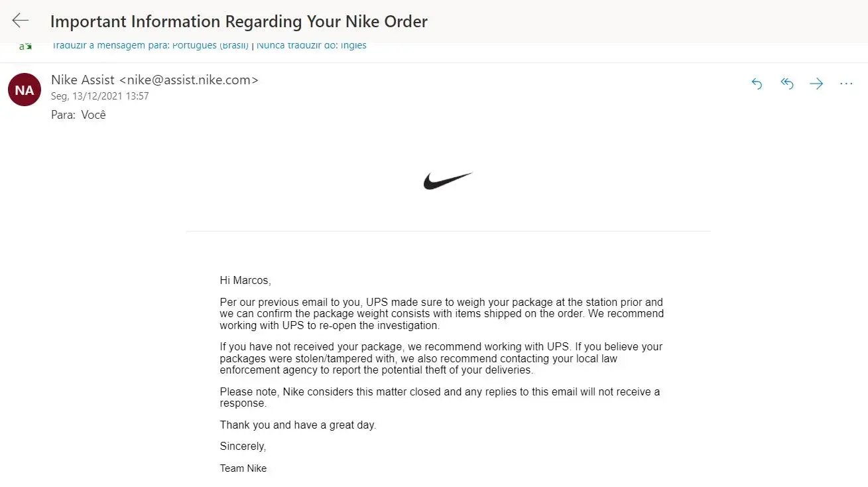Click the Team Nike signature
Screen dimensions: 868x487
pos(243,468)
